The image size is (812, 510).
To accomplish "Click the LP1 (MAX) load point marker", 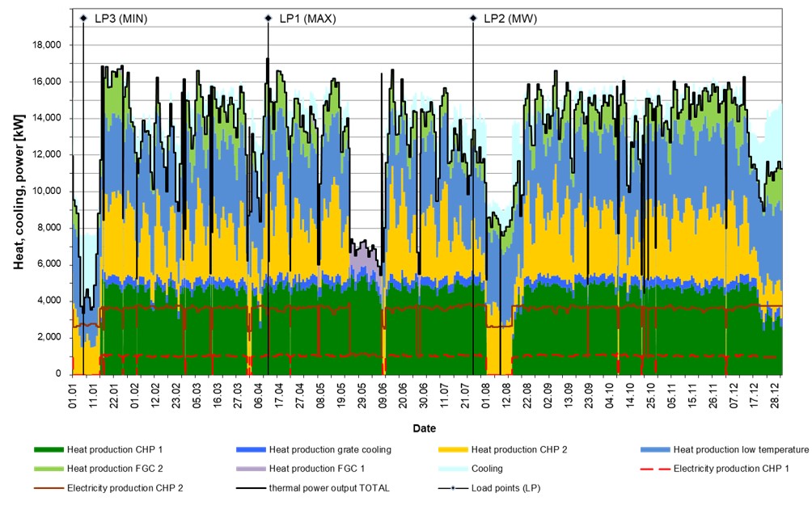I will click(x=269, y=19).
